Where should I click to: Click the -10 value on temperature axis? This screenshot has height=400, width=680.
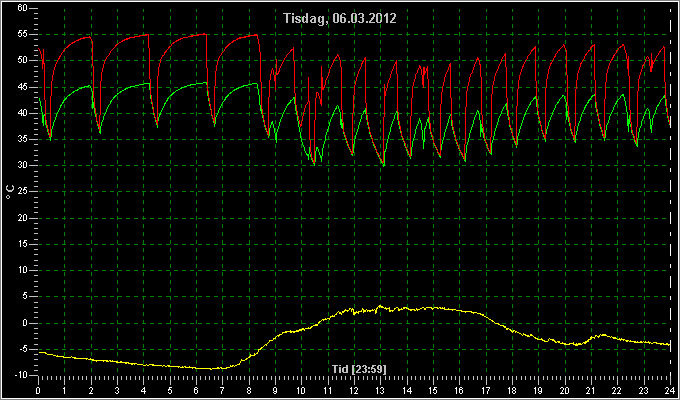click(21, 375)
